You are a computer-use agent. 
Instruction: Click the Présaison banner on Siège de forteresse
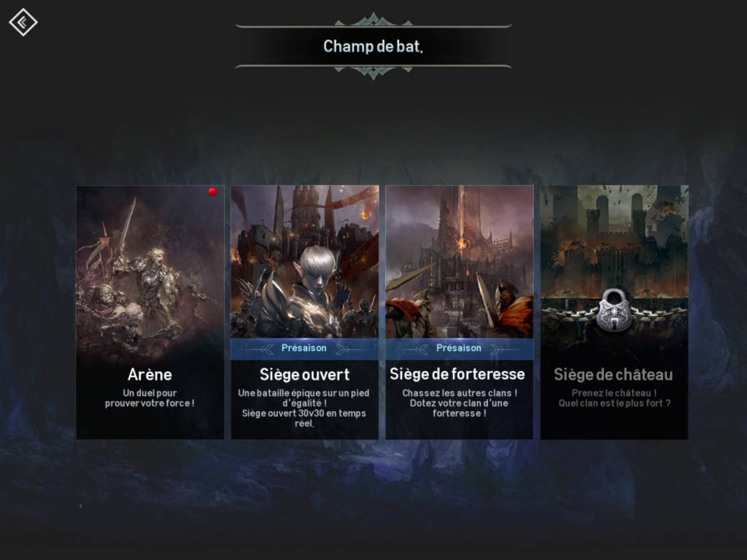click(460, 349)
